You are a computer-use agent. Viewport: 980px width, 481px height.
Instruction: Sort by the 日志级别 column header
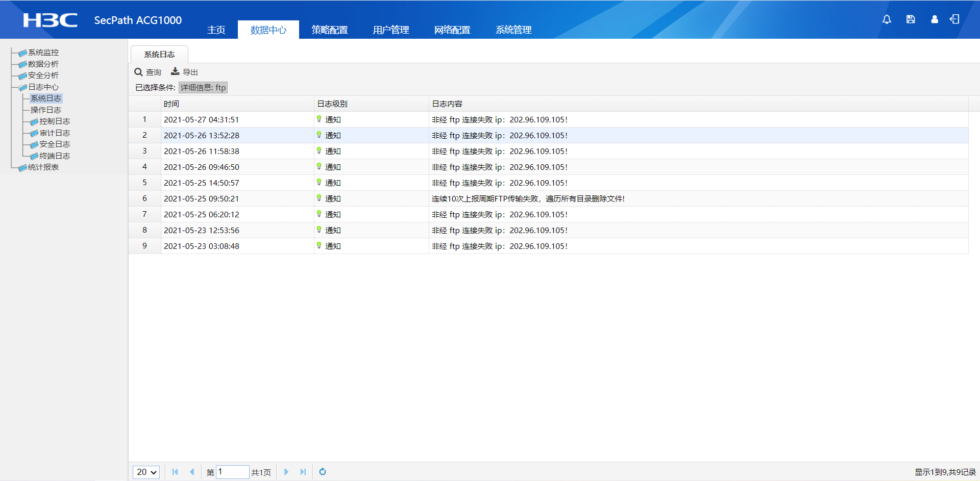pos(372,104)
